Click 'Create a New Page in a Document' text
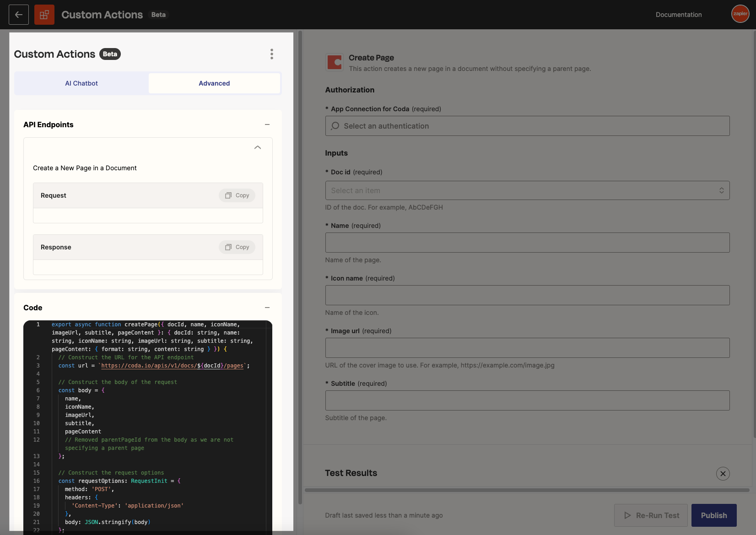Image resolution: width=756 pixels, height=535 pixels. 85,168
